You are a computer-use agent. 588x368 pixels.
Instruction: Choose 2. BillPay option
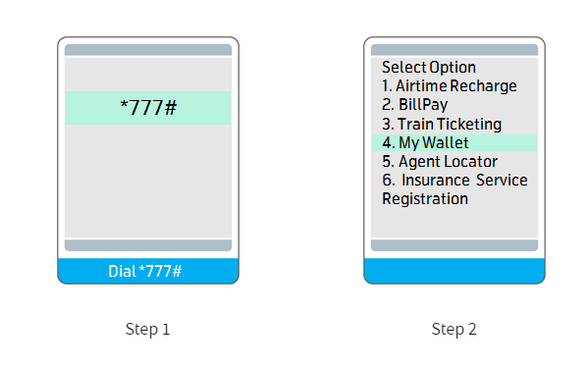[x=415, y=105]
